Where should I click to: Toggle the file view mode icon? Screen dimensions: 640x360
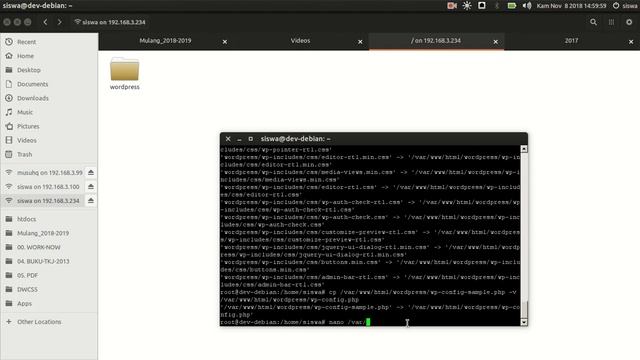(611, 22)
